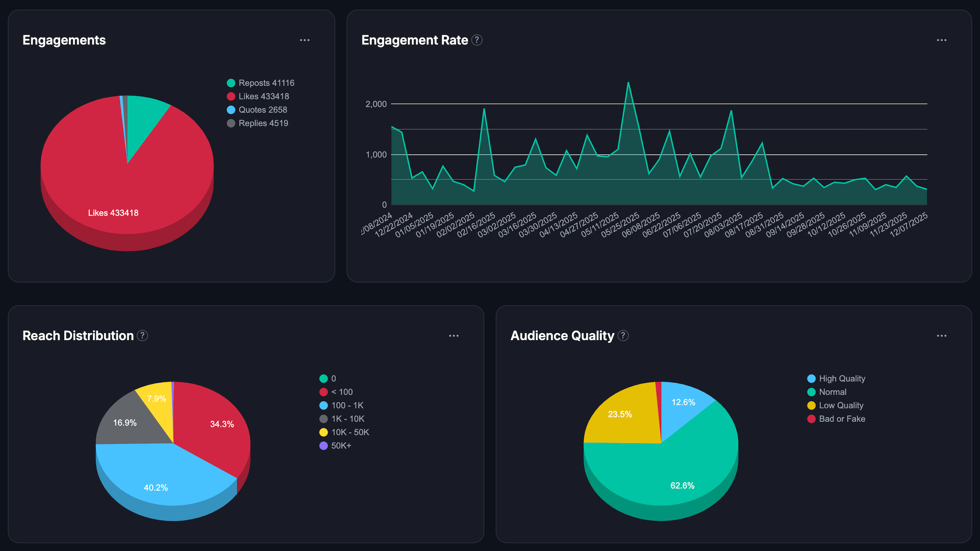This screenshot has width=980, height=551.
Task: Hide the 1K - 10K reach legend series
Action: [347, 419]
